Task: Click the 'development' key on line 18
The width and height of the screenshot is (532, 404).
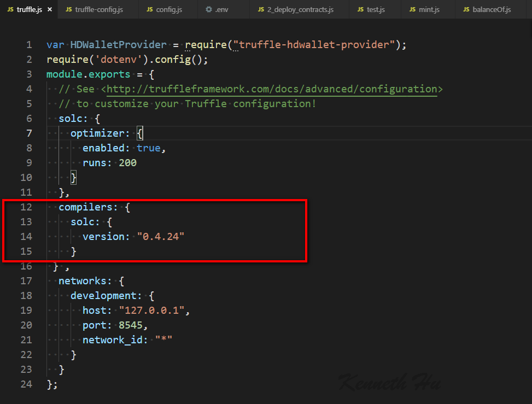Action: coord(103,296)
